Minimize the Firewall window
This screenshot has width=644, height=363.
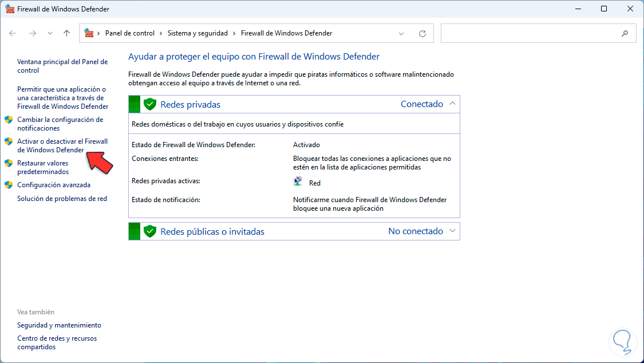[578, 9]
